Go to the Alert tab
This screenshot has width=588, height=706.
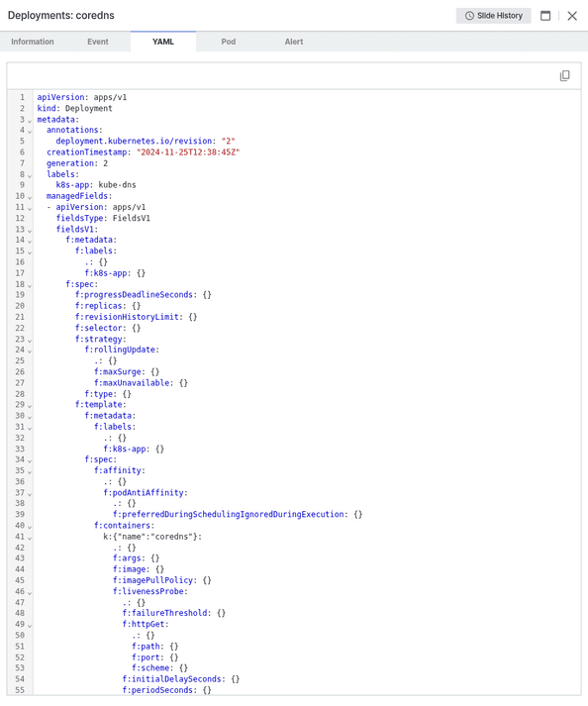294,42
